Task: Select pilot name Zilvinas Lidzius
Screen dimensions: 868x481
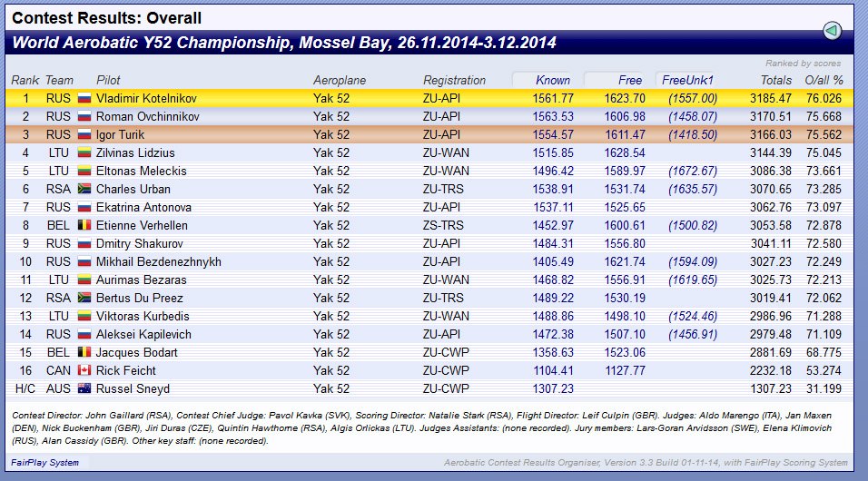Action: [135, 152]
